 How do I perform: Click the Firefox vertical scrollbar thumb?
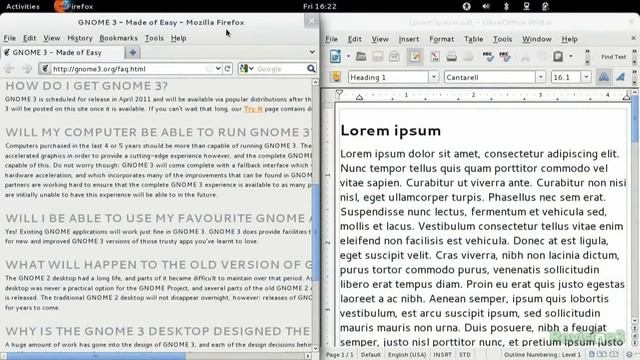point(315,233)
